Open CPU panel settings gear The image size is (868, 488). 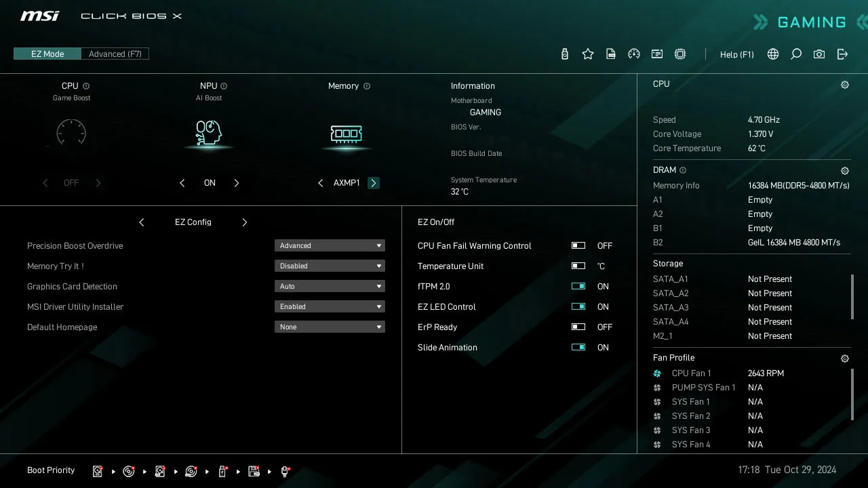point(845,85)
